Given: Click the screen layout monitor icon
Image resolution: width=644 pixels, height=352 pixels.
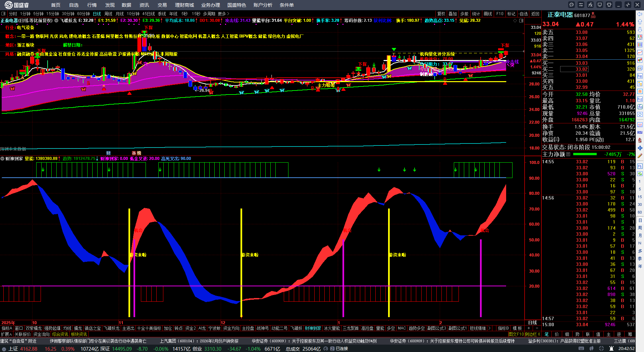Looking at the screenshot, I should click(600, 5).
